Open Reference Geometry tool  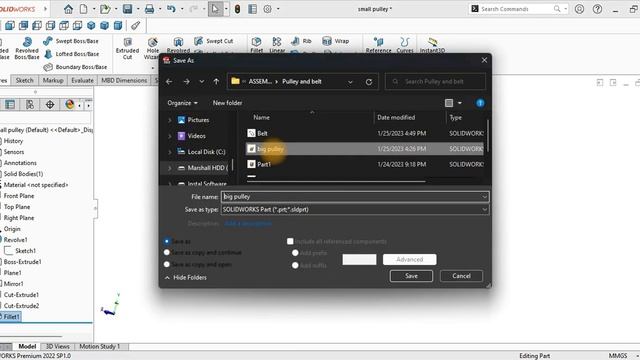(378, 44)
